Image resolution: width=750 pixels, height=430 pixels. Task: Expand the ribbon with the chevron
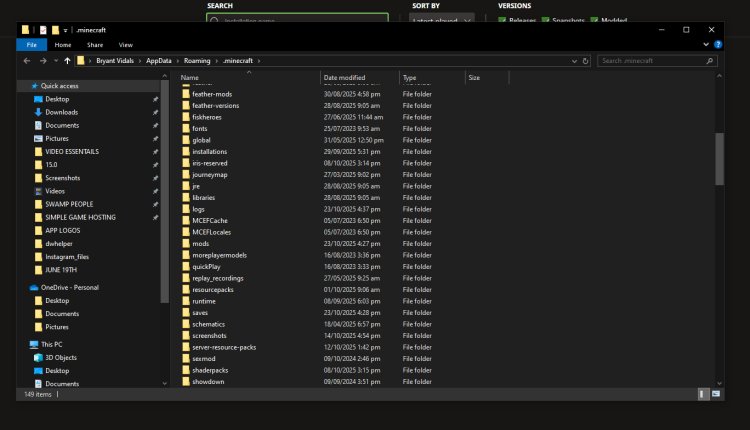point(706,45)
